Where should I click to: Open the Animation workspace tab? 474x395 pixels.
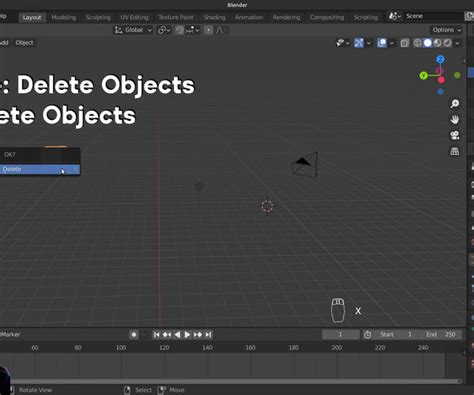click(x=249, y=17)
